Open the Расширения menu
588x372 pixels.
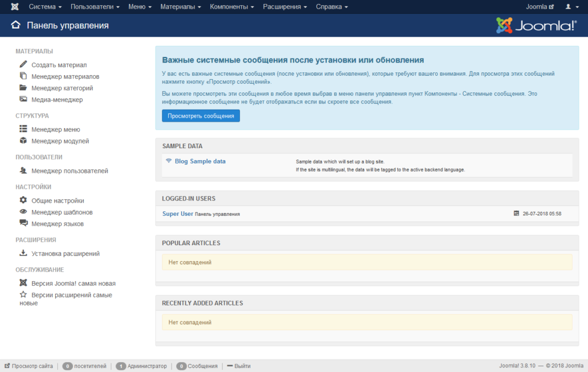pos(285,7)
